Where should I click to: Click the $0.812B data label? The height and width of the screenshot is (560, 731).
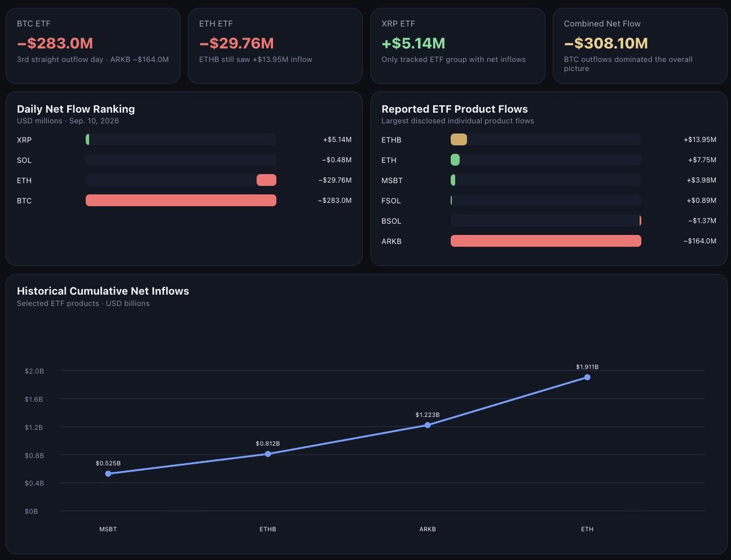[268, 443]
